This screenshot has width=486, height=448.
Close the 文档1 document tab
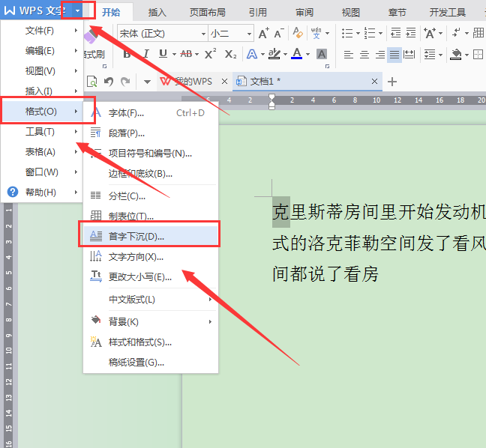[374, 82]
